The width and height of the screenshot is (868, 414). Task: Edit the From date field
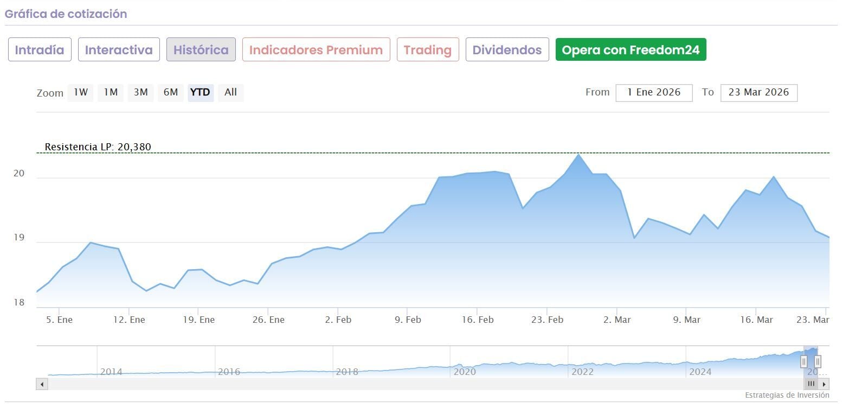coord(654,92)
